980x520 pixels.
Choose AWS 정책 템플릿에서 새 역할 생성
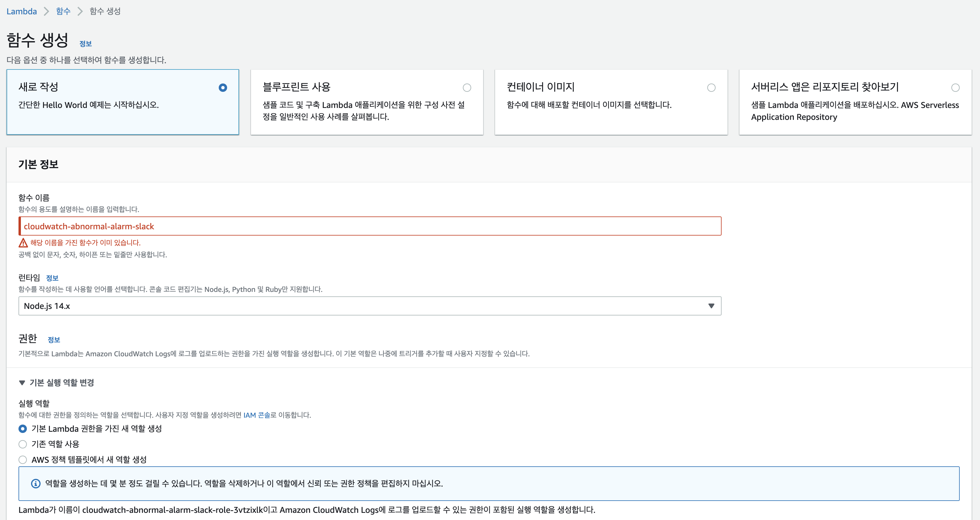pyautogui.click(x=23, y=459)
